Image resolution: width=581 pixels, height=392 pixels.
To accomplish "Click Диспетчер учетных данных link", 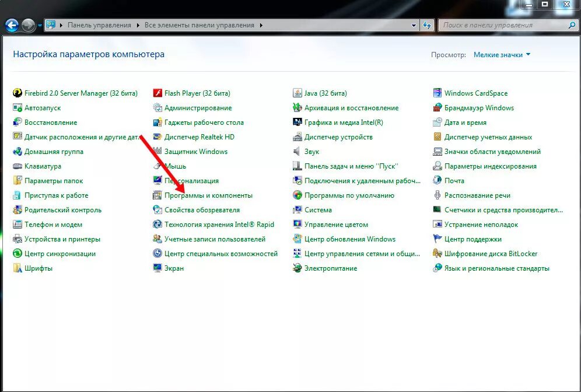I will [488, 136].
